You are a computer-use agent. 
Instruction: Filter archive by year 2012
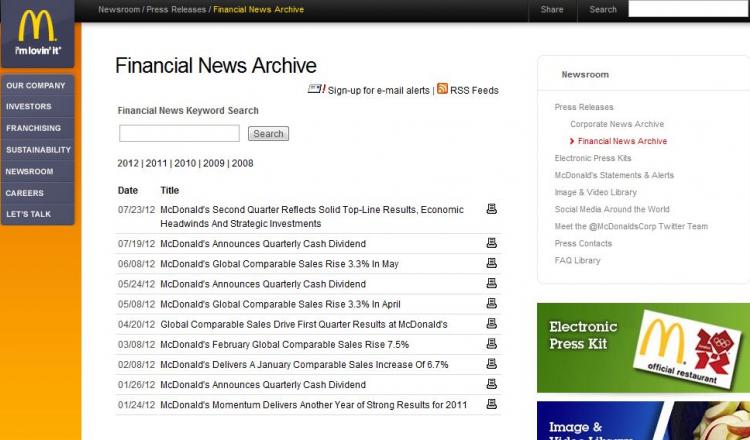pos(128,163)
